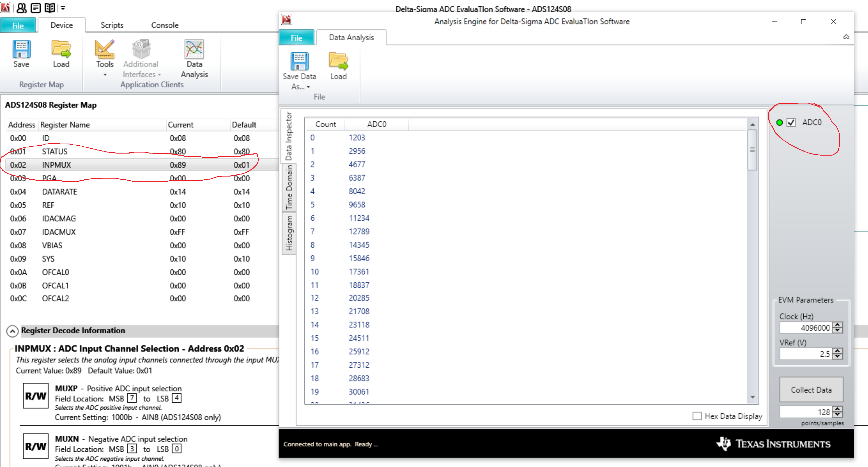Collapse the Register Decode Information section
This screenshot has width=868, height=467.
[13, 331]
